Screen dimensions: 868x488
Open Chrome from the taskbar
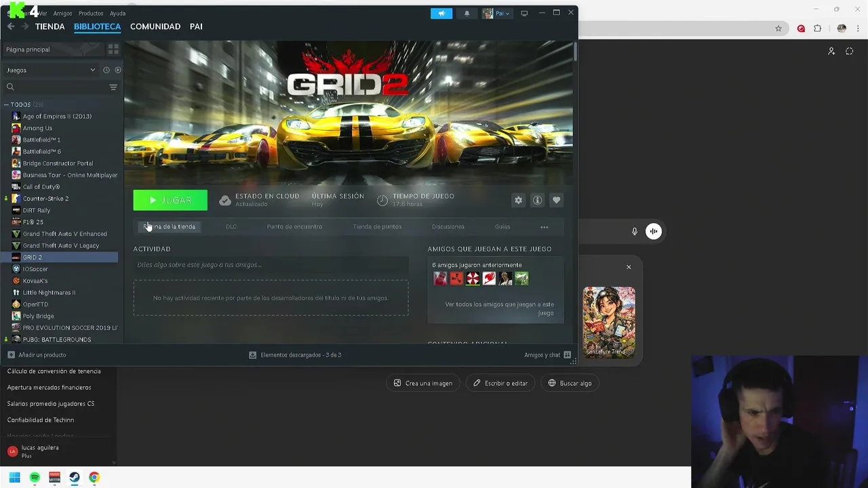pyautogui.click(x=94, y=477)
